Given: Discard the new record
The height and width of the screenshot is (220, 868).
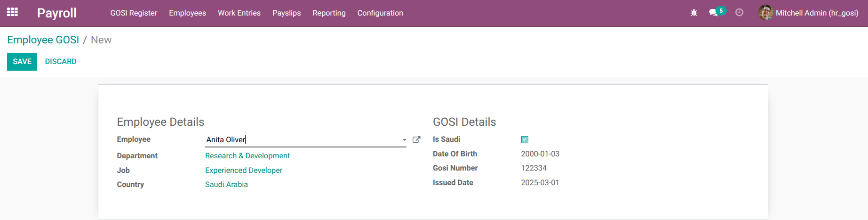Looking at the screenshot, I should point(61,62).
